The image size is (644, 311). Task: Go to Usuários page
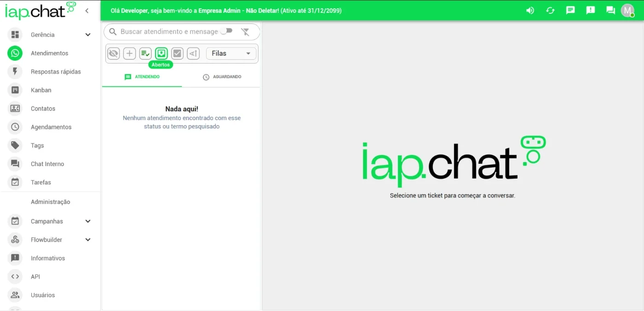(x=43, y=294)
